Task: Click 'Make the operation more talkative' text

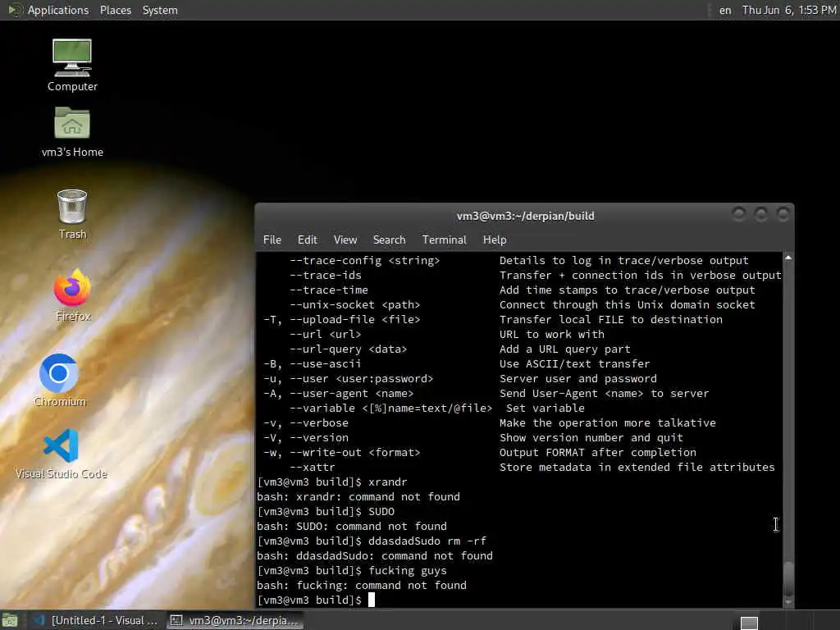Action: (608, 423)
